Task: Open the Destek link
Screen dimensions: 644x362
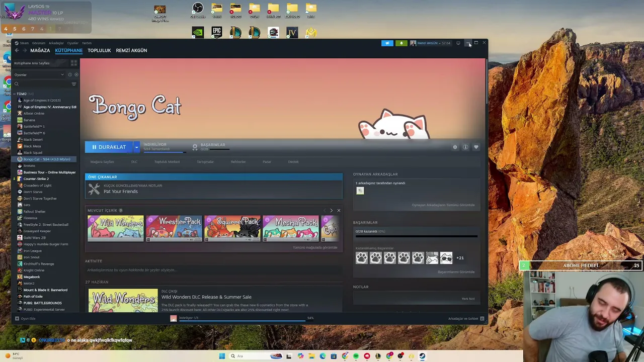Action: [x=293, y=162]
